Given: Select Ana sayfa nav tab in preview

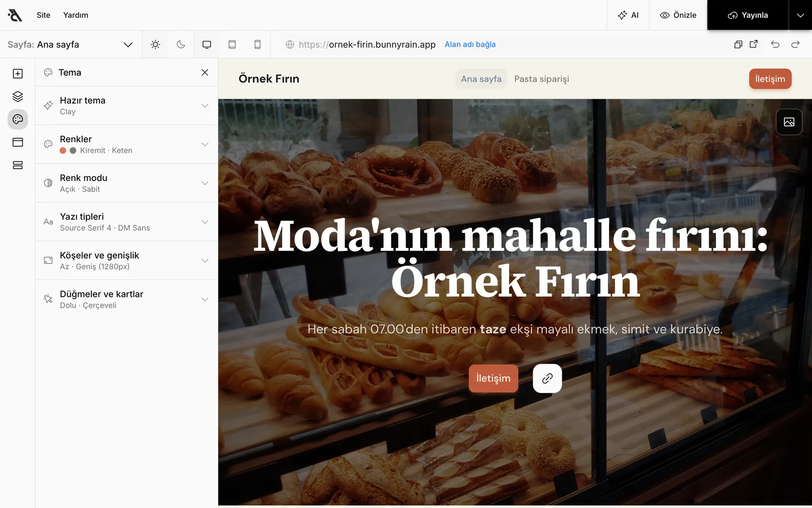Looking at the screenshot, I should [481, 79].
